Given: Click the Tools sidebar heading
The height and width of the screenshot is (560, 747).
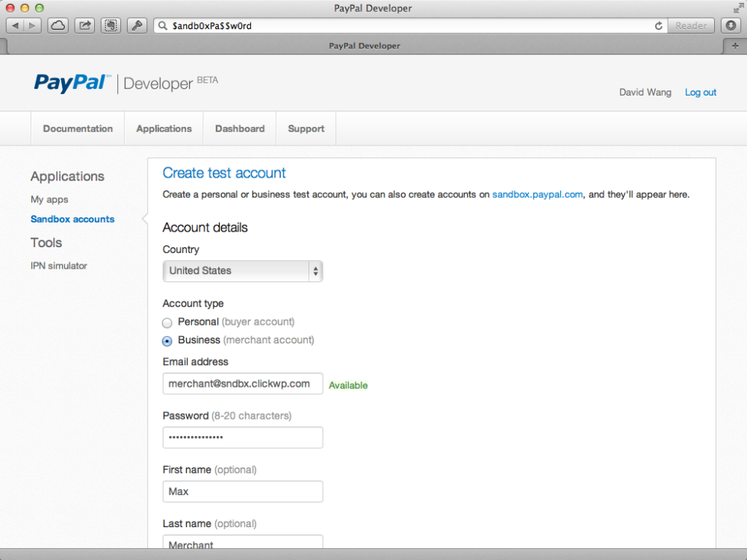Looking at the screenshot, I should point(46,243).
